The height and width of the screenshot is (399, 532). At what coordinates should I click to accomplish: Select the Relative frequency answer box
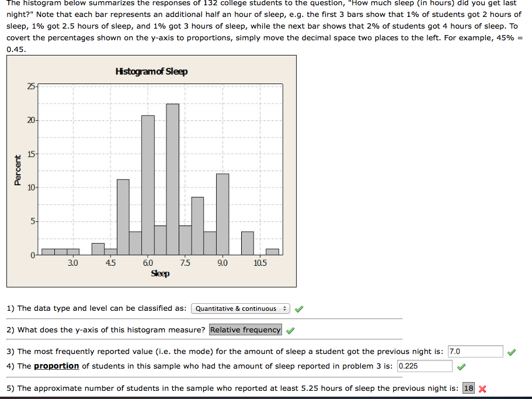(x=245, y=329)
